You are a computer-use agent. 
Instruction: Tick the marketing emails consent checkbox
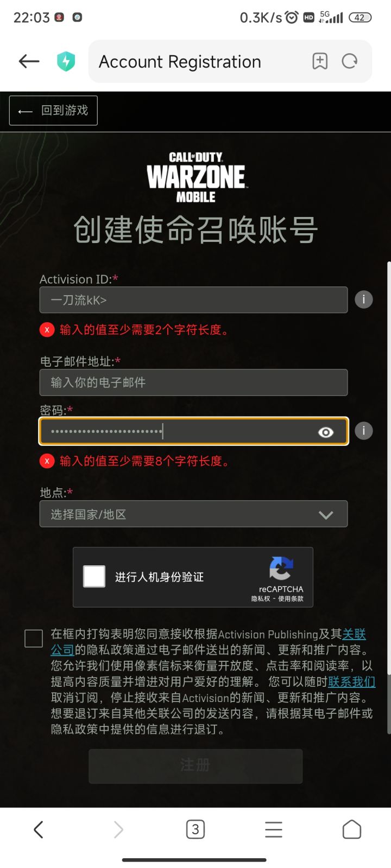[x=34, y=639]
